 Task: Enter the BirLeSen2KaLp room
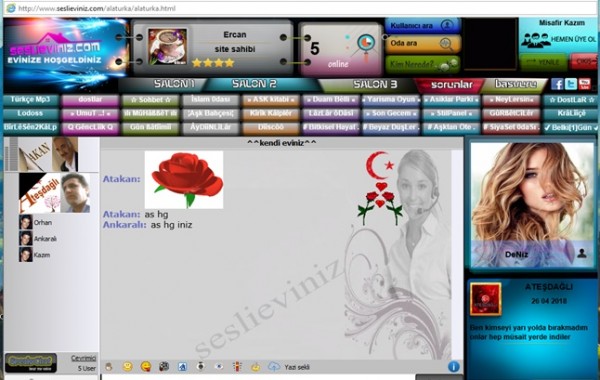(x=30, y=127)
